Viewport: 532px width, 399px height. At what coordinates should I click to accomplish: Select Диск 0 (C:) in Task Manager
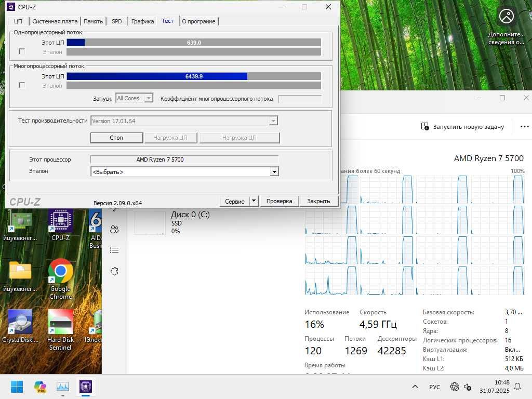coord(173,222)
